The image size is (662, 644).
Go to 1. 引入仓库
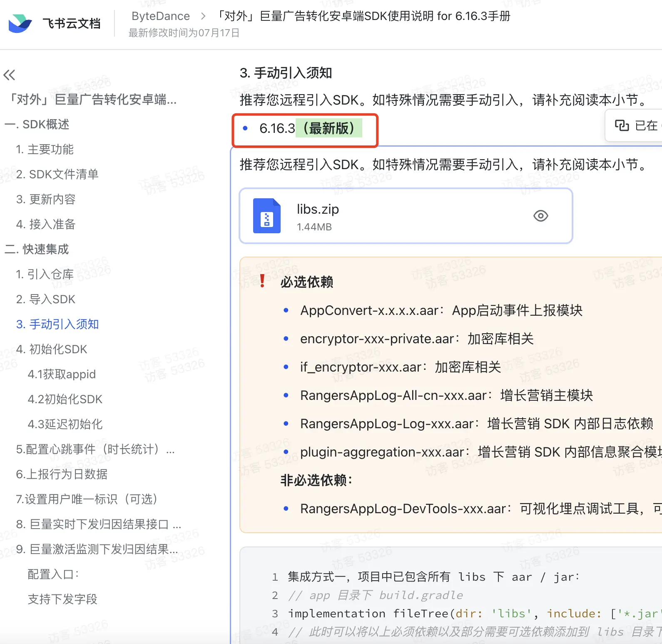pyautogui.click(x=45, y=274)
